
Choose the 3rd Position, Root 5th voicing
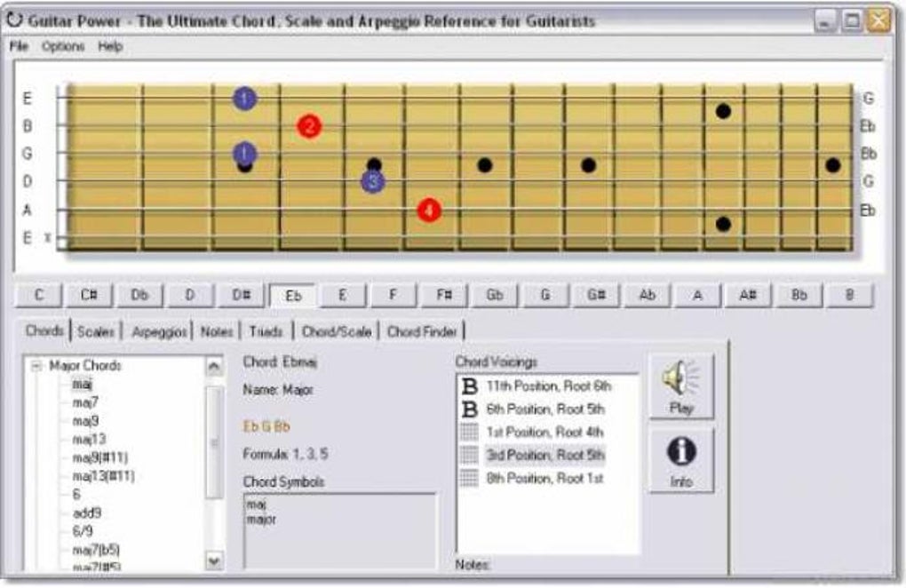point(544,455)
